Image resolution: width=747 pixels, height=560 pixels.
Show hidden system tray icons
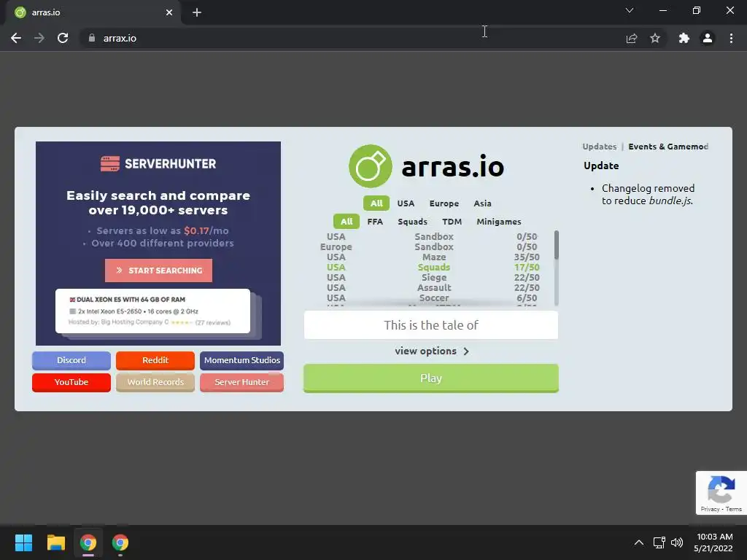639,542
